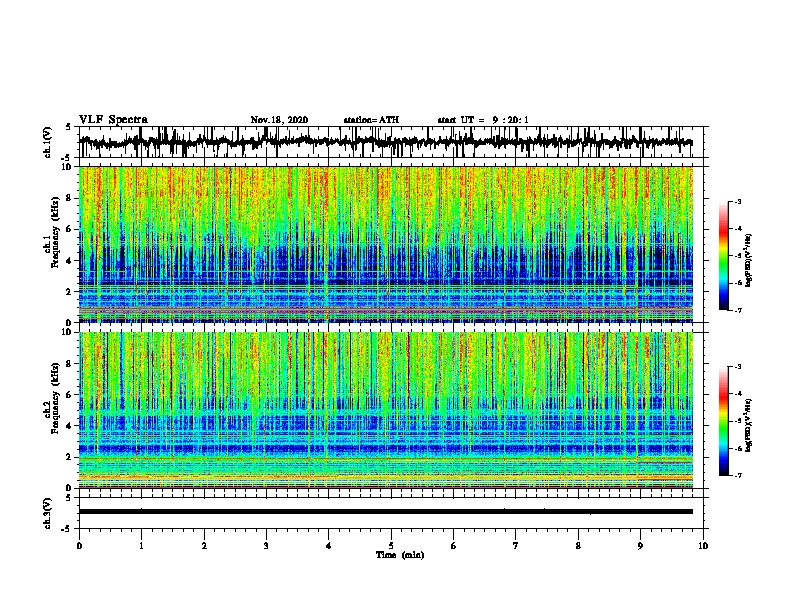Click time axis tick label "9"
Screen dimensions: 792x612
click(x=640, y=546)
